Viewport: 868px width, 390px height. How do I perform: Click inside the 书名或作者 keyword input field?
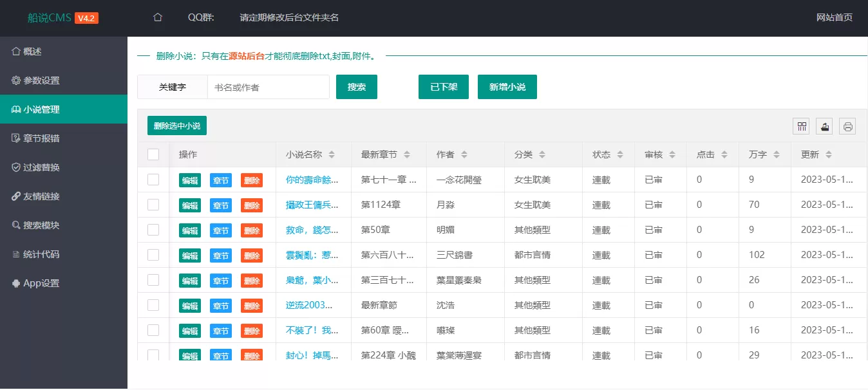point(268,86)
